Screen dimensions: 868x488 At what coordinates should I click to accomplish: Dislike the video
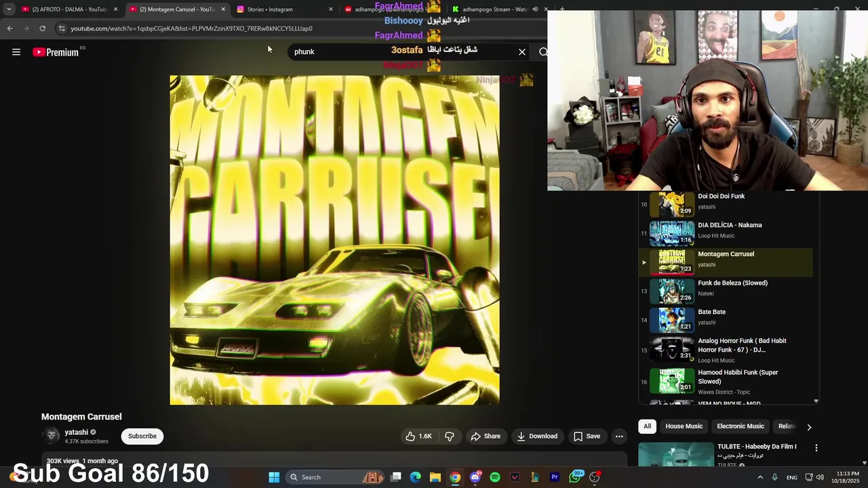(x=450, y=436)
